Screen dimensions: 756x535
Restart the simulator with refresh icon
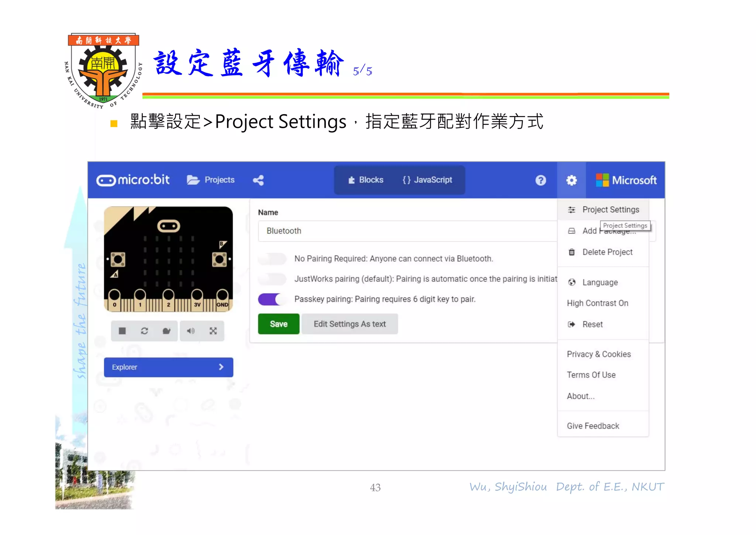[144, 331]
